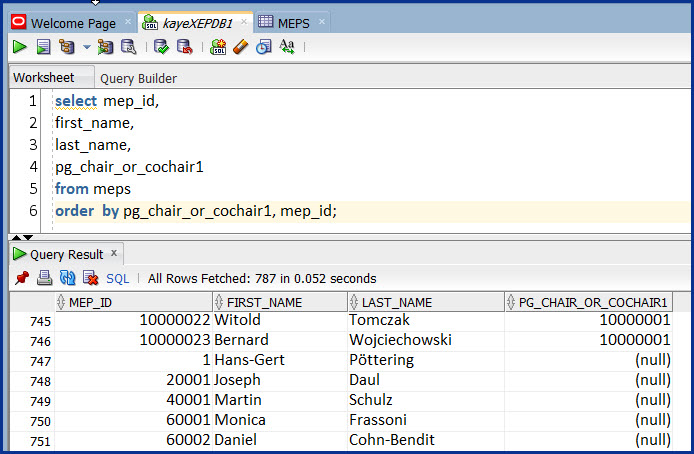Viewport: 694px width, 454px height.
Task: Close the kayeXEPDB1 tab
Action: [243, 22]
